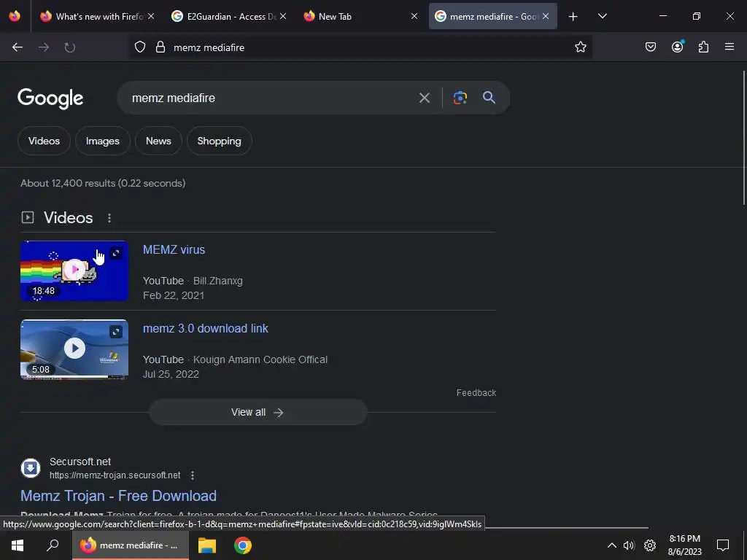Filter results by Shopping
747x560 pixels.
[x=219, y=141]
